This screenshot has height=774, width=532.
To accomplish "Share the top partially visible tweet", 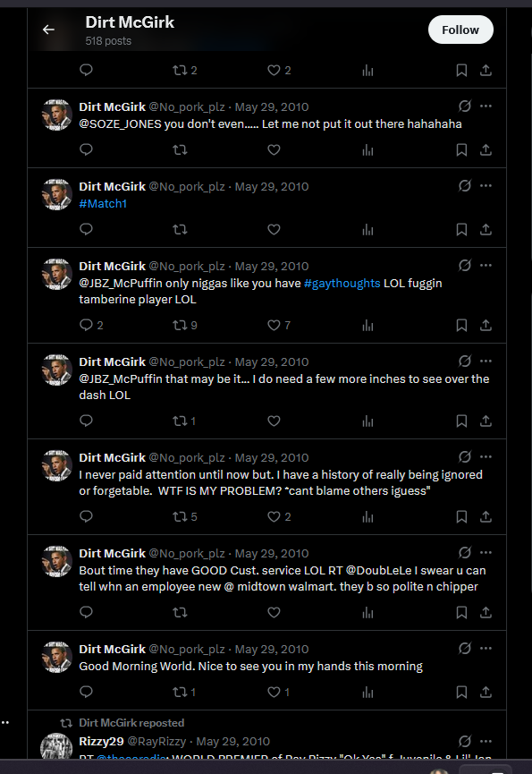I will (486, 71).
